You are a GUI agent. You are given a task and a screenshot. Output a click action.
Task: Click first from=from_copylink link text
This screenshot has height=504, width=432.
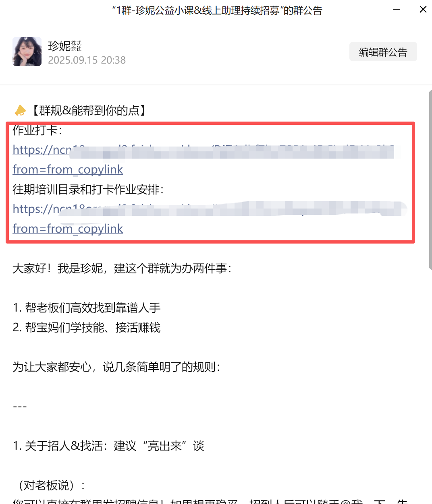[68, 169]
